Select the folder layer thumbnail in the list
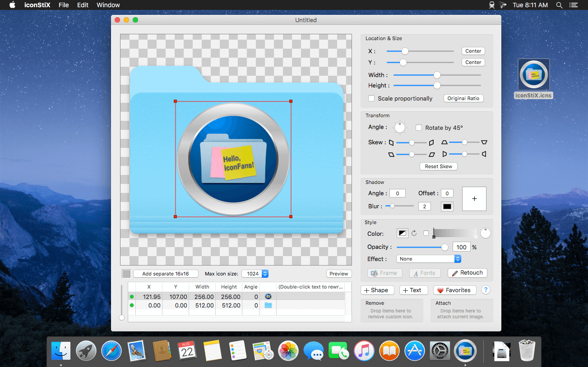Viewport: 588px width, 367px height. [x=268, y=305]
